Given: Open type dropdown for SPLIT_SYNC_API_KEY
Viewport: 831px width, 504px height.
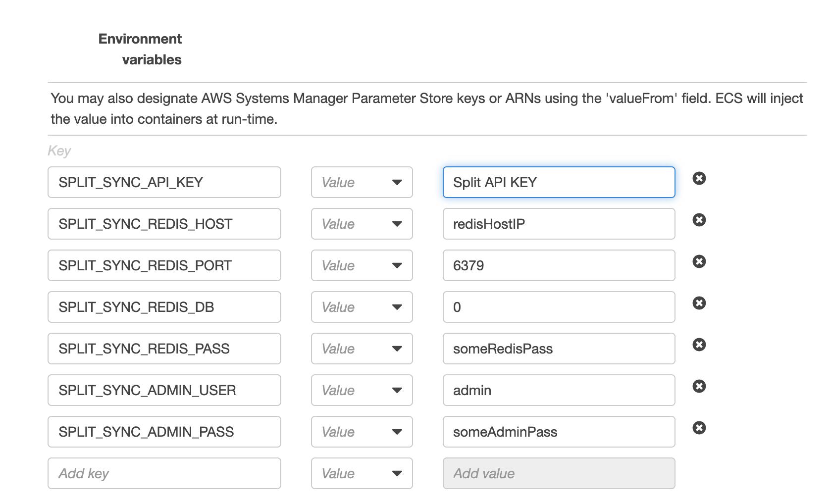Looking at the screenshot, I should [x=362, y=182].
